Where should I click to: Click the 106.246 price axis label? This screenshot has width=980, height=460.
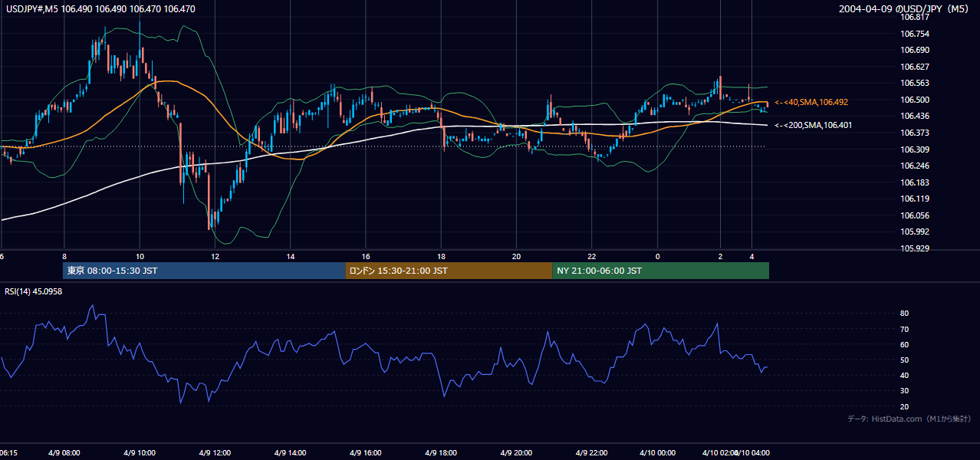click(x=915, y=166)
